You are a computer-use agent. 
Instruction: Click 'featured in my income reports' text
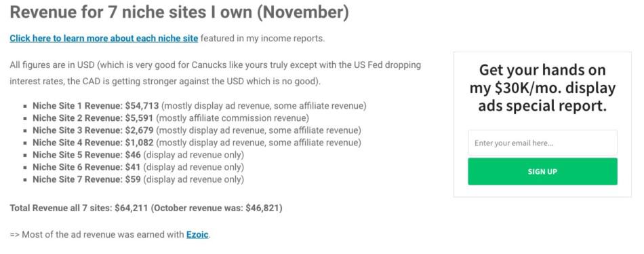[x=262, y=38]
